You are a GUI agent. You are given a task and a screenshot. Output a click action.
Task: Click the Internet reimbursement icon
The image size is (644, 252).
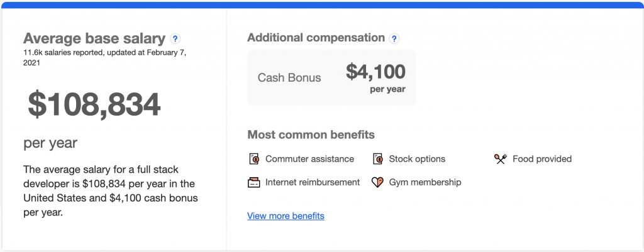coord(254,183)
